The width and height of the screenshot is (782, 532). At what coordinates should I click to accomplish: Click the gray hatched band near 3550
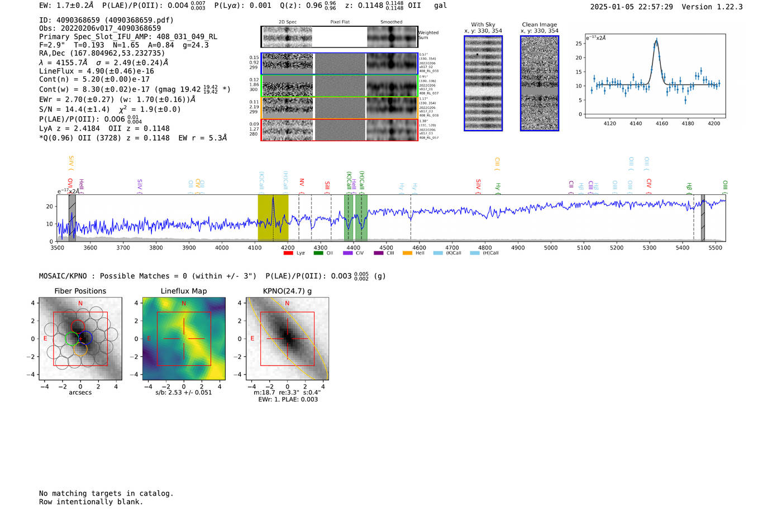pyautogui.click(x=72, y=218)
